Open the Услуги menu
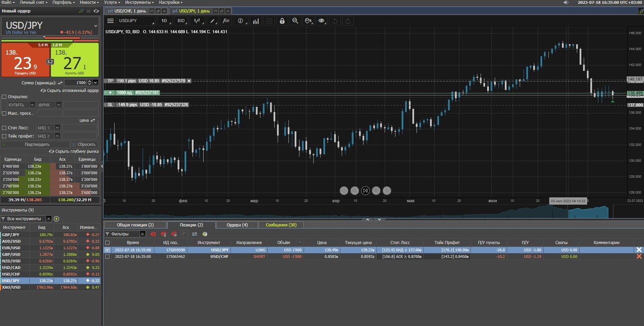644x326 pixels. [x=112, y=2]
